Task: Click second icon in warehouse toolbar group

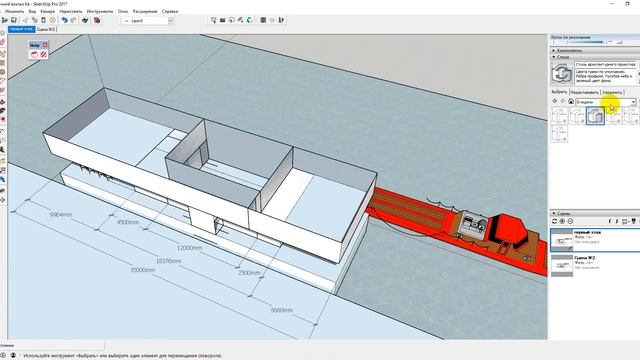Action: click(x=222, y=20)
